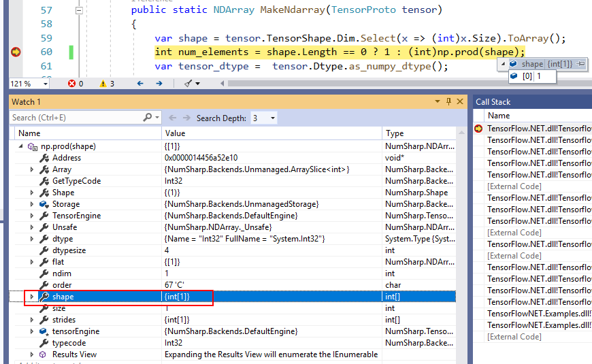Expand the strides row
This screenshot has width=592, height=364.
pyautogui.click(x=32, y=320)
